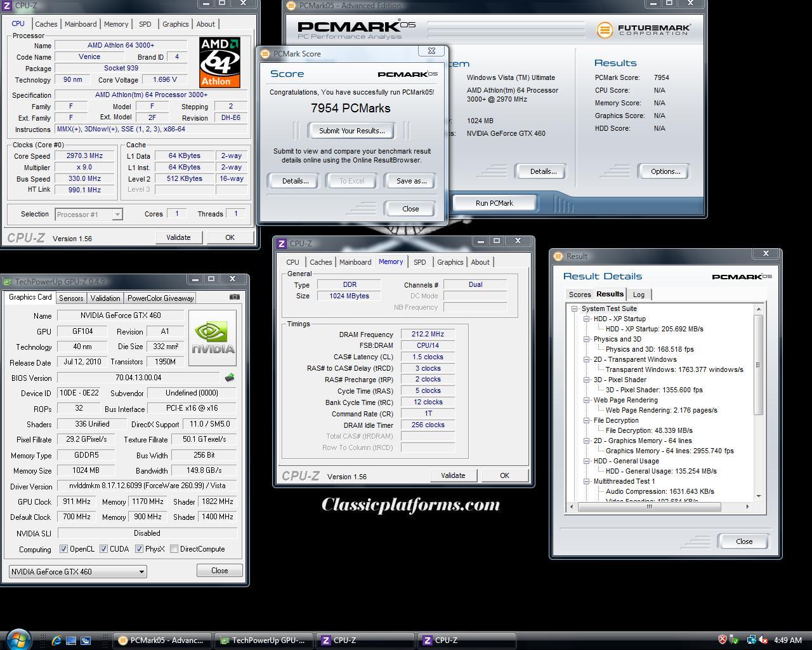The image size is (812, 650).
Task: Click Save as... in PCMark Score dialog
Action: 411,181
